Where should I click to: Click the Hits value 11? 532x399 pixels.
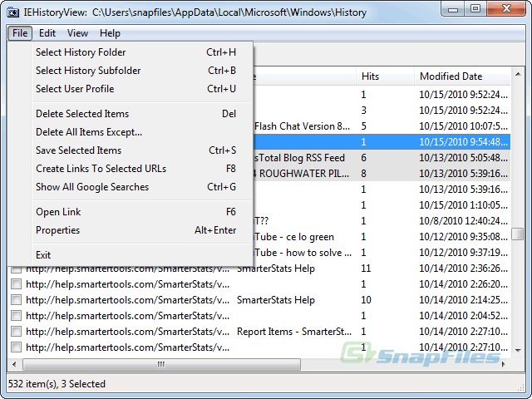(x=366, y=268)
